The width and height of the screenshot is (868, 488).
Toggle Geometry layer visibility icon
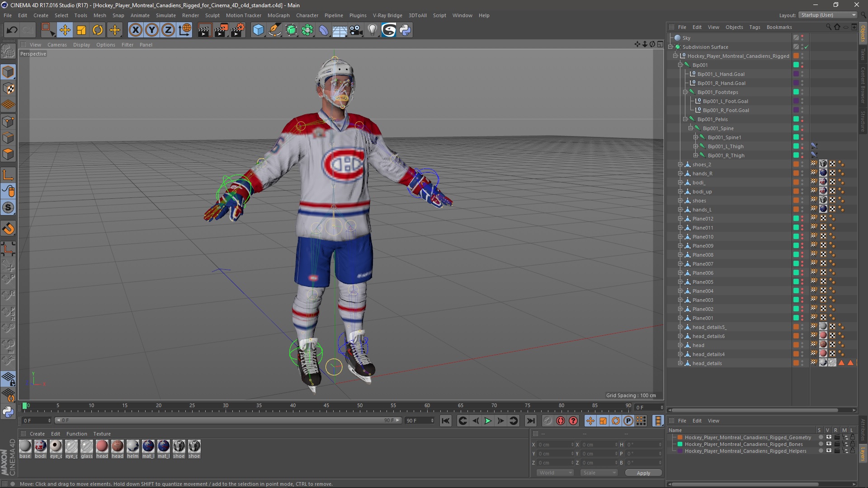click(x=829, y=437)
